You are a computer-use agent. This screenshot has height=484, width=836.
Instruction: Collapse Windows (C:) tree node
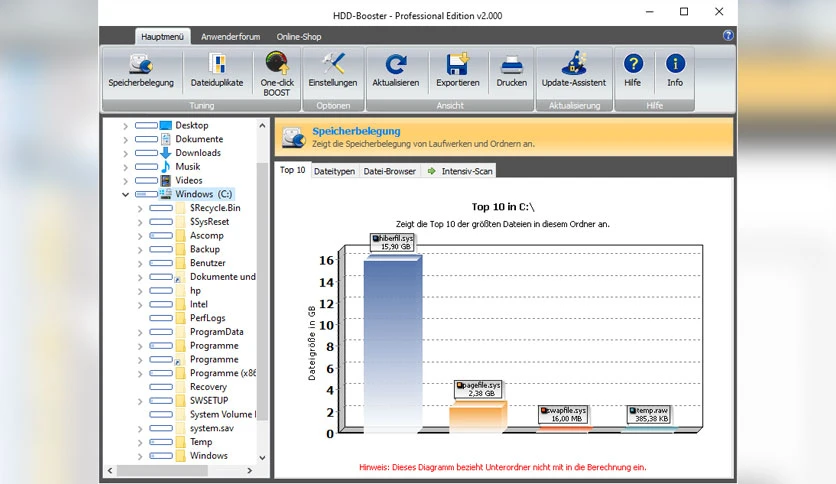(125, 195)
